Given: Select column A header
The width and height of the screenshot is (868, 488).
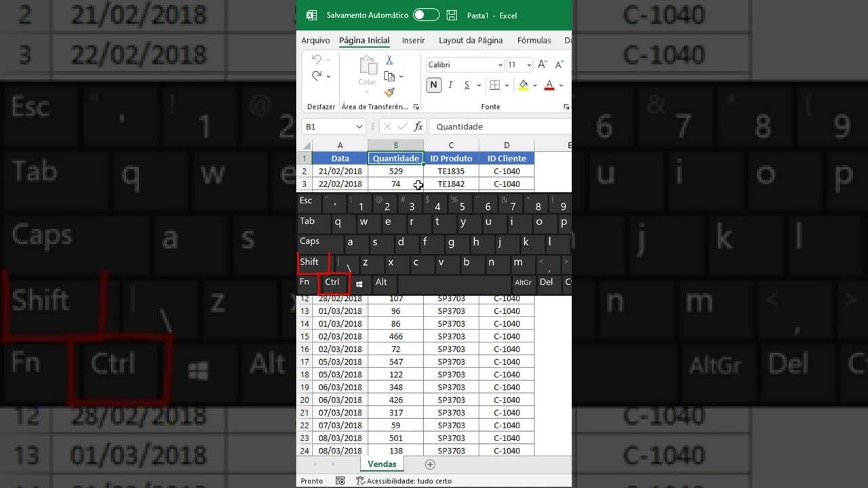Looking at the screenshot, I should point(340,146).
